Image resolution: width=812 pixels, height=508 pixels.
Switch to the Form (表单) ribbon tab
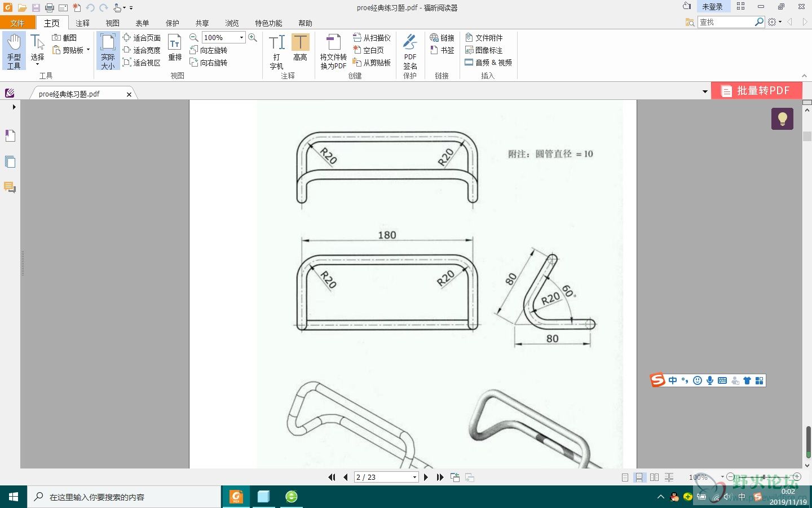143,23
